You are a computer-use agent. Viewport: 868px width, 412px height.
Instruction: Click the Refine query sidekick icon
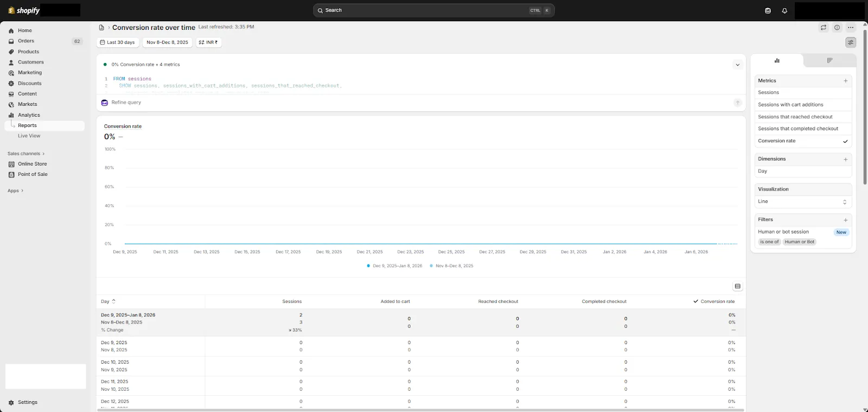click(x=105, y=103)
